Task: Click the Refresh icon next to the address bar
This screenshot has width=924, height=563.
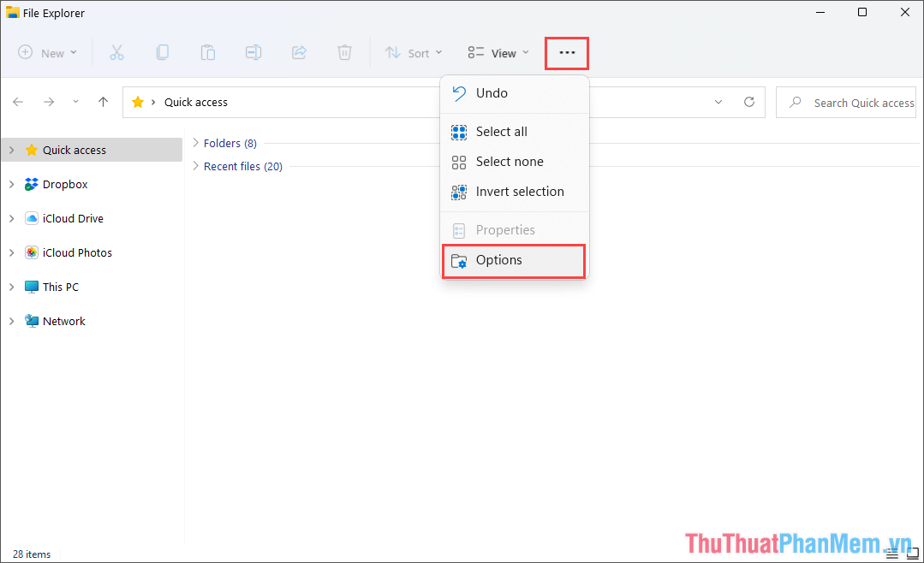Action: coord(748,102)
